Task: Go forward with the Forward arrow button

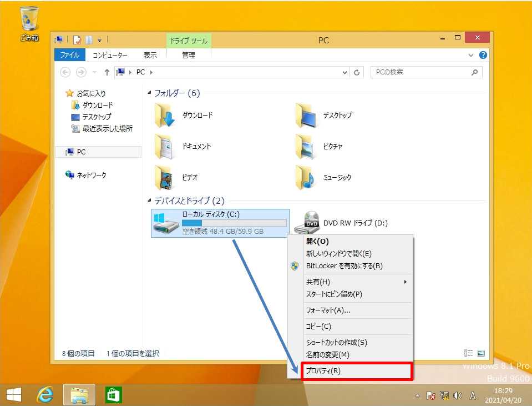Action: (x=81, y=72)
